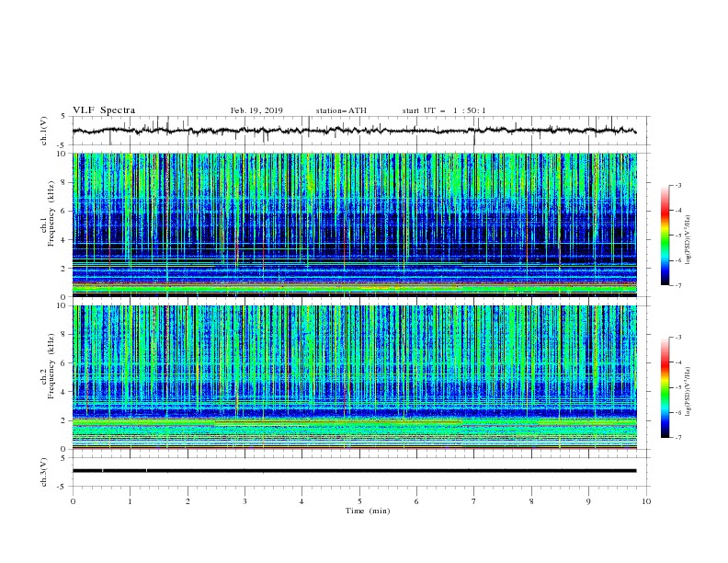
Task: Click the "10" tick on the time axis
Action: pyautogui.click(x=646, y=501)
